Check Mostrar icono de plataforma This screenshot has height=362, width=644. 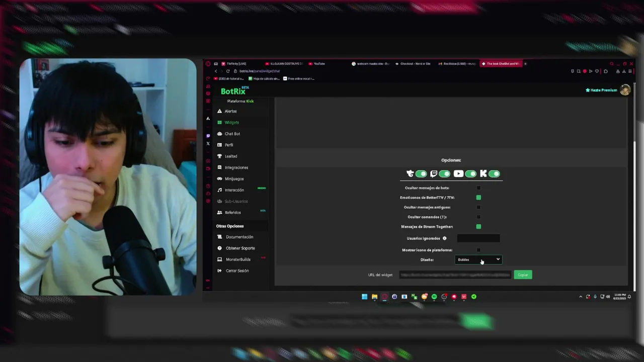click(x=478, y=250)
